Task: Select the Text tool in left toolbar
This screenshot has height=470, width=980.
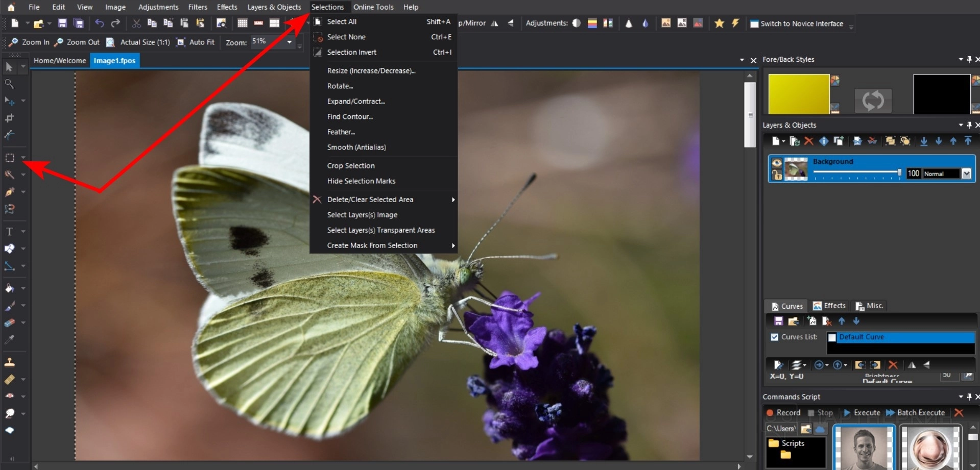Action: (9, 232)
